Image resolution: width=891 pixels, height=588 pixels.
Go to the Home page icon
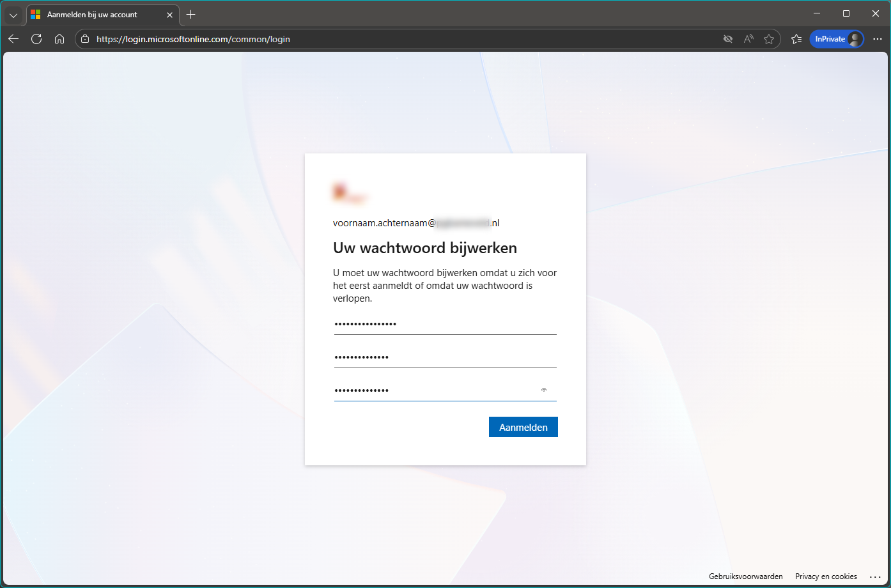59,39
